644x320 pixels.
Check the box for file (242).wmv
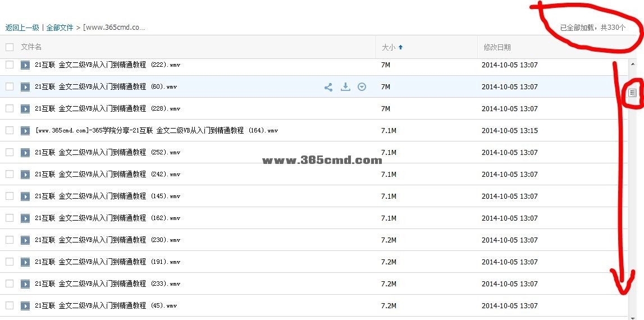[x=10, y=175]
